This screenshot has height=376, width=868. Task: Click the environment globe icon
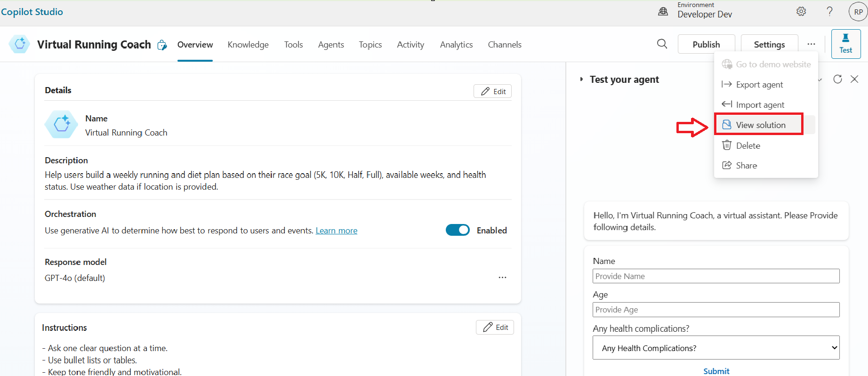pyautogui.click(x=663, y=12)
